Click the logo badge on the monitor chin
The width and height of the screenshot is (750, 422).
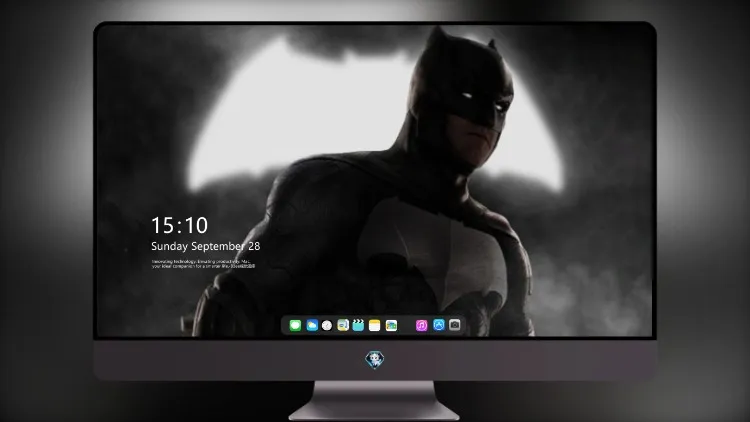click(x=375, y=359)
